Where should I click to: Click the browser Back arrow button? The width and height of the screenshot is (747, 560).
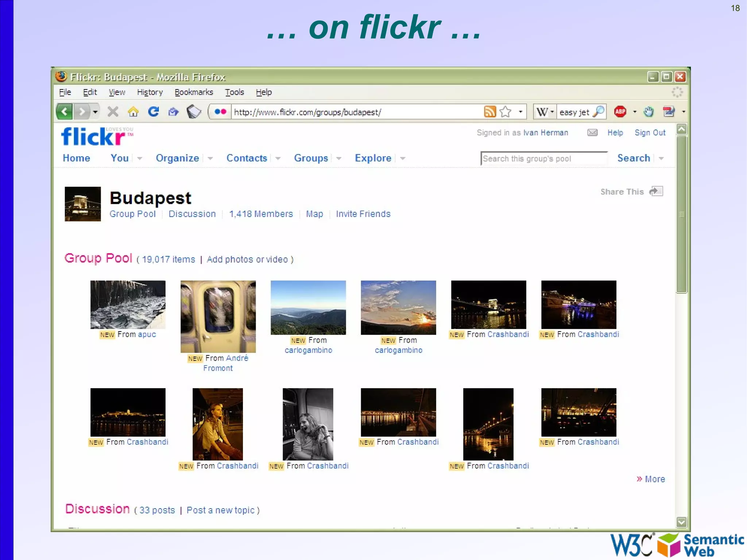point(65,112)
